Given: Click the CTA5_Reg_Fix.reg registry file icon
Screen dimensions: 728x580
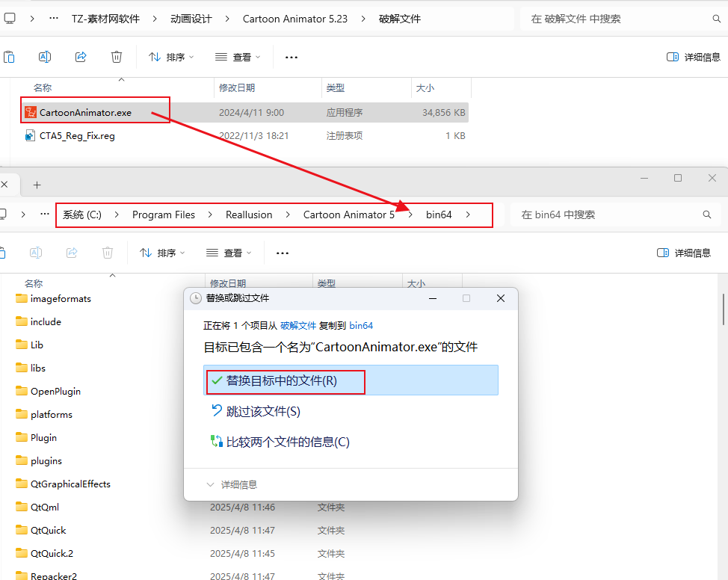Looking at the screenshot, I should (x=30, y=135).
